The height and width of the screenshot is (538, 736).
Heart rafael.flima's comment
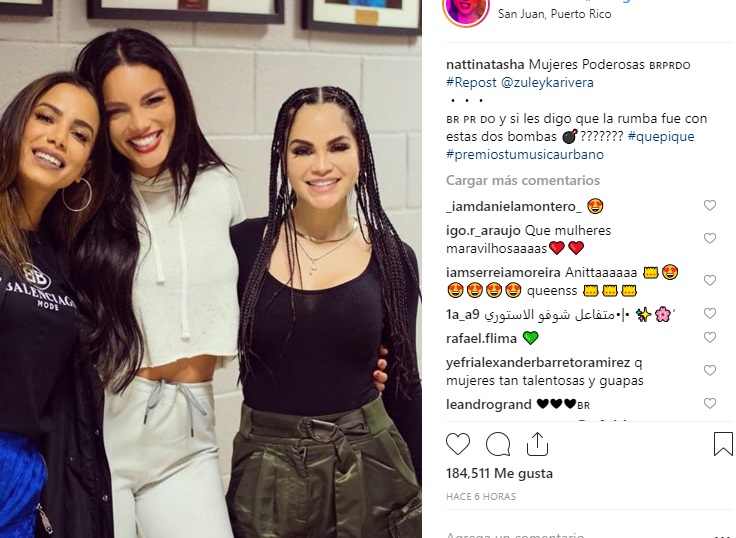coord(710,337)
